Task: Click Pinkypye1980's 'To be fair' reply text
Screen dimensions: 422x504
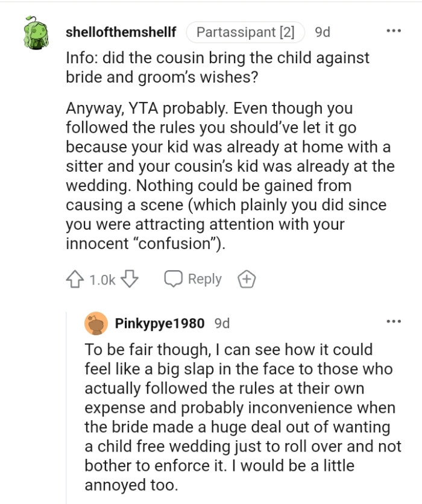Action: [x=240, y=416]
